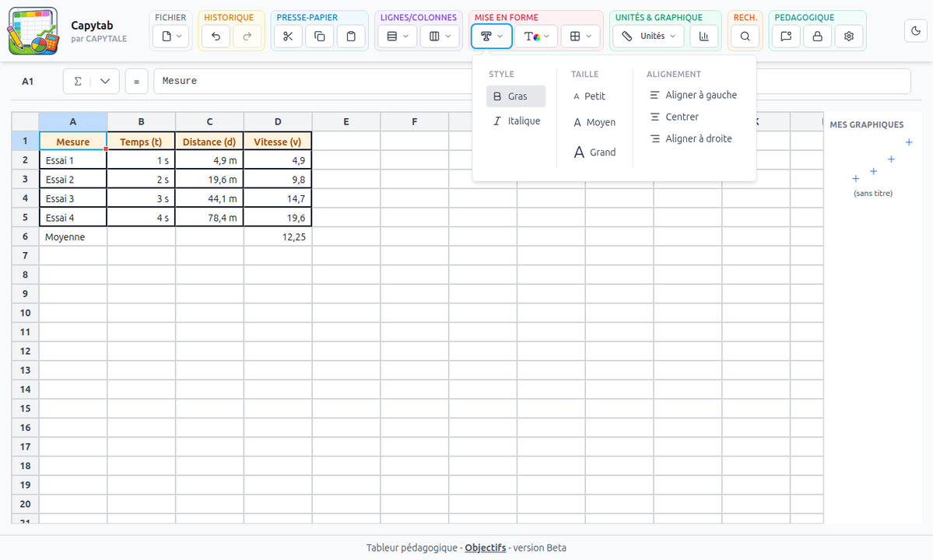
Task: Open settings gear in Pédagogique group
Action: point(849,37)
